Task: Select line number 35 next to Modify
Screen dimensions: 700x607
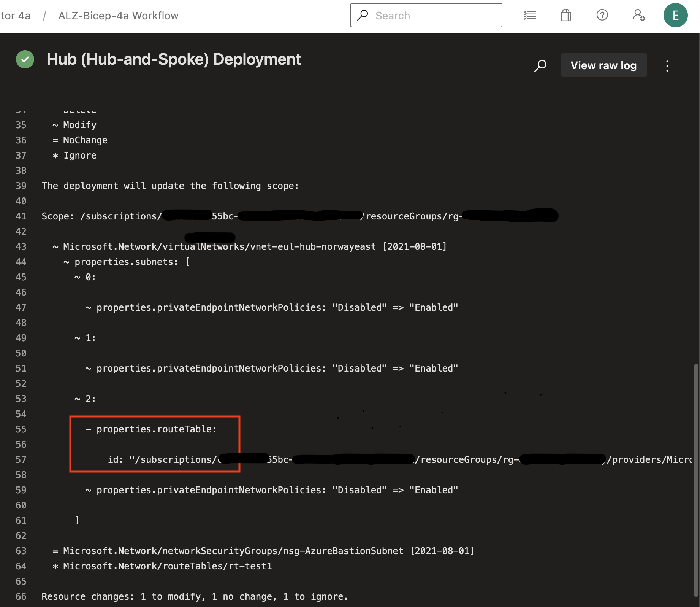Action: [x=21, y=125]
